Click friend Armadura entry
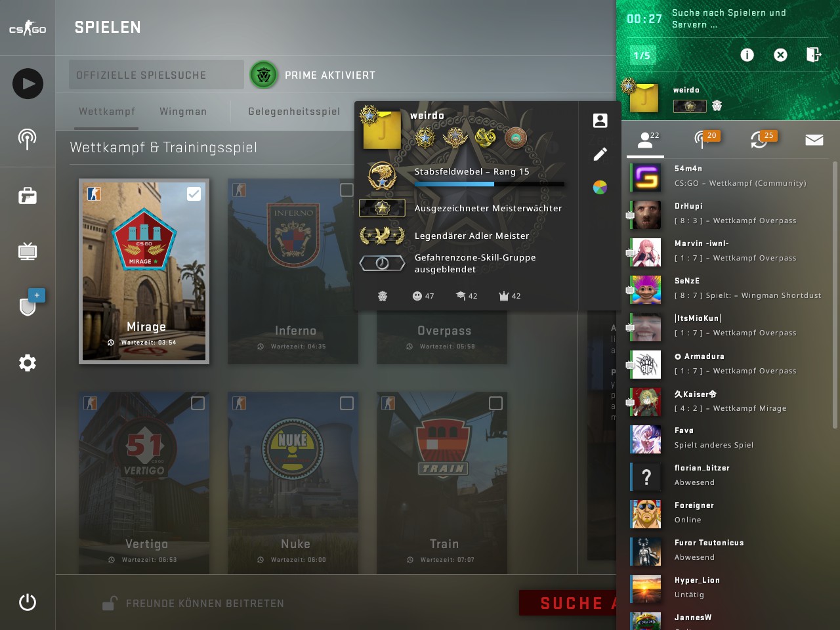The height and width of the screenshot is (630, 840). (x=727, y=364)
